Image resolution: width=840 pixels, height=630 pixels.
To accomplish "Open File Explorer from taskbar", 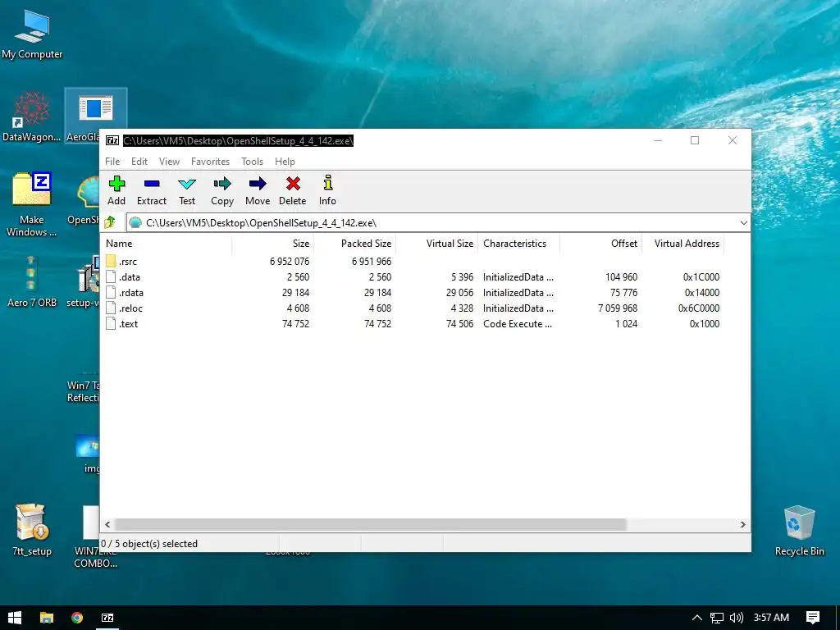I will point(47,618).
